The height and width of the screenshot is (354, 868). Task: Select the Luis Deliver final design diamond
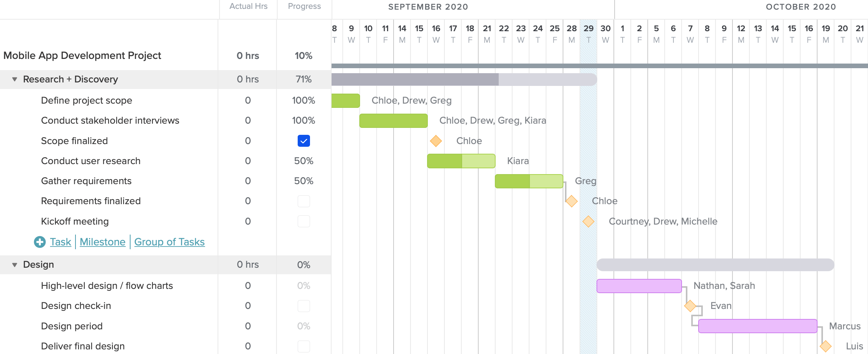[x=825, y=346]
